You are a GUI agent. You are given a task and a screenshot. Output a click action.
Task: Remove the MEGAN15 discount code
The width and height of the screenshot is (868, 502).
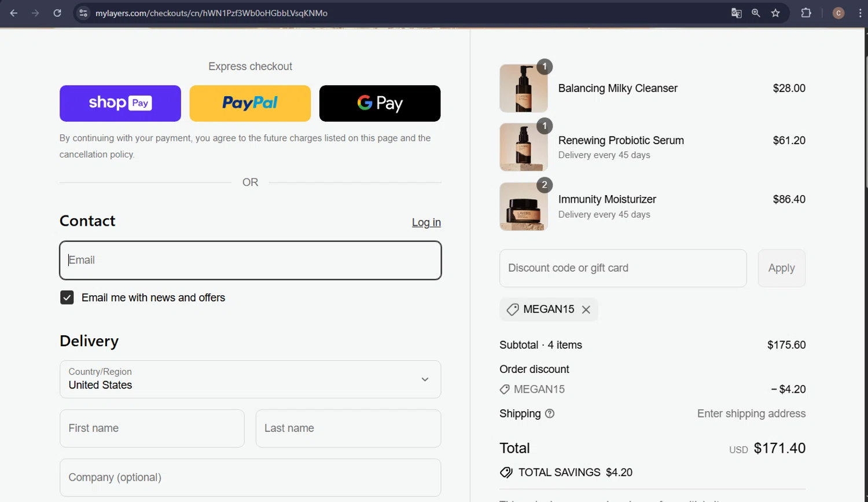(x=586, y=310)
